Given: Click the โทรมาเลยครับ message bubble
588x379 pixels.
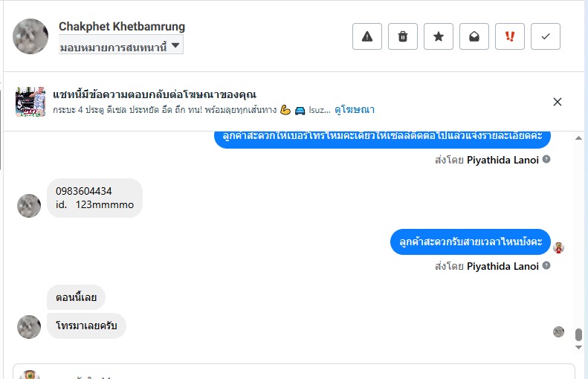Looking at the screenshot, I should click(86, 325).
